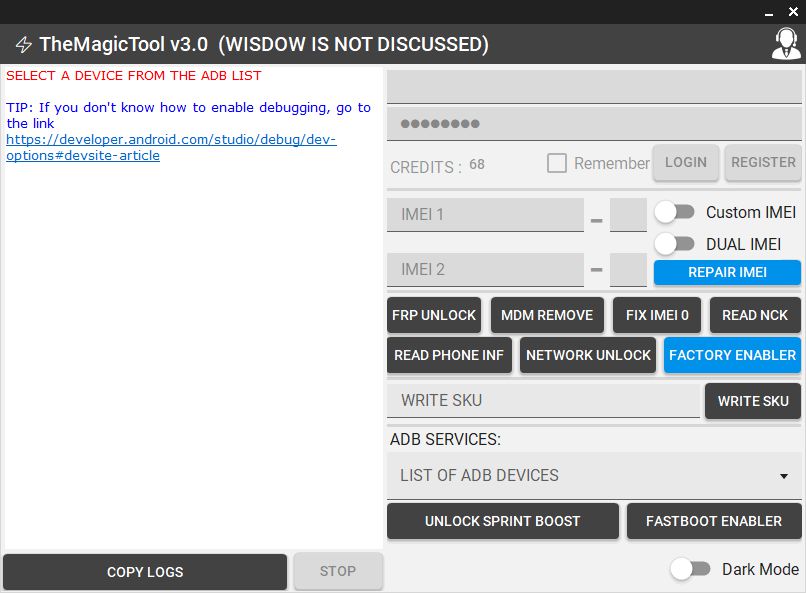The height and width of the screenshot is (593, 806).
Task: Click the IMEI 1 input field
Action: coord(485,215)
